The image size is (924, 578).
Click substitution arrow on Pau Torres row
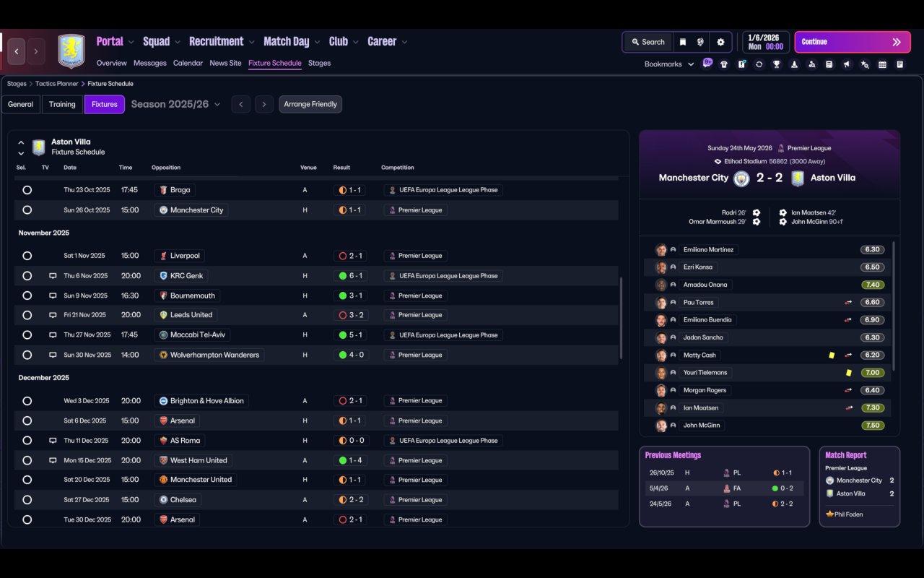pyautogui.click(x=849, y=303)
